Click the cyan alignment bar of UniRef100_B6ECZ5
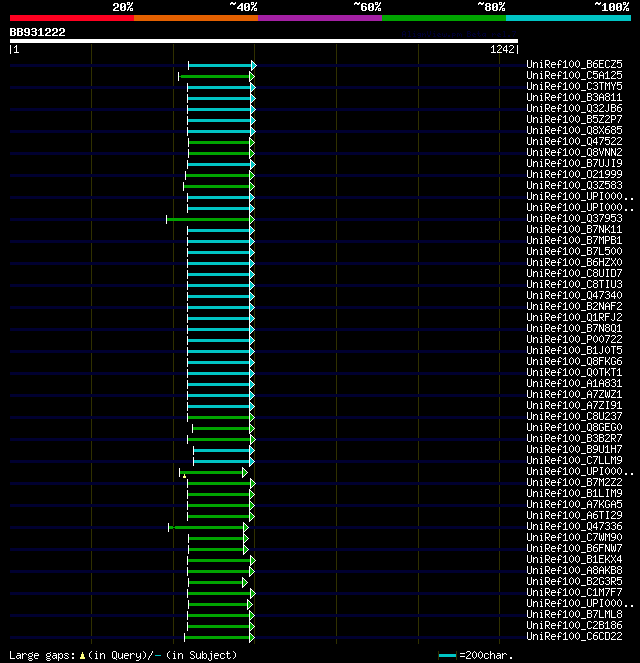 click(x=220, y=66)
